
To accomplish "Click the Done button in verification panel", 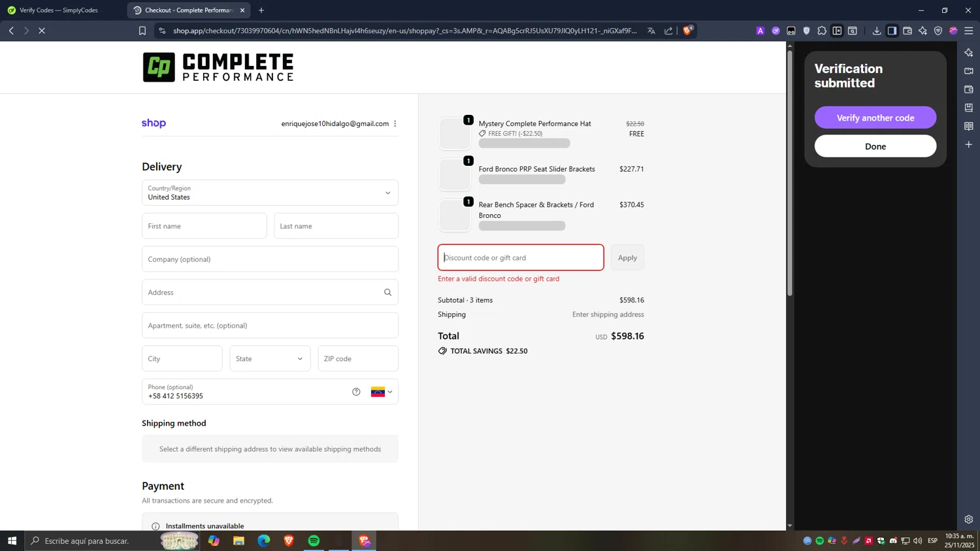I will click(875, 146).
